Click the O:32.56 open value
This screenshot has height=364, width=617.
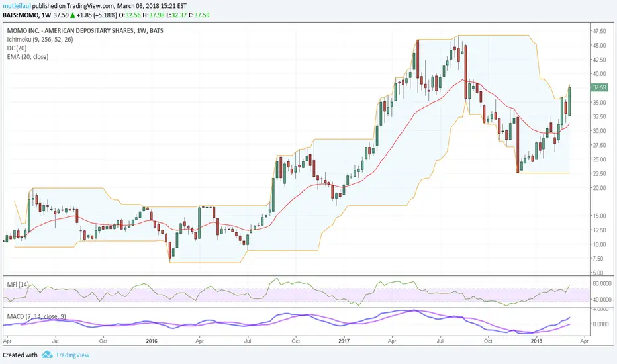[x=130, y=15]
